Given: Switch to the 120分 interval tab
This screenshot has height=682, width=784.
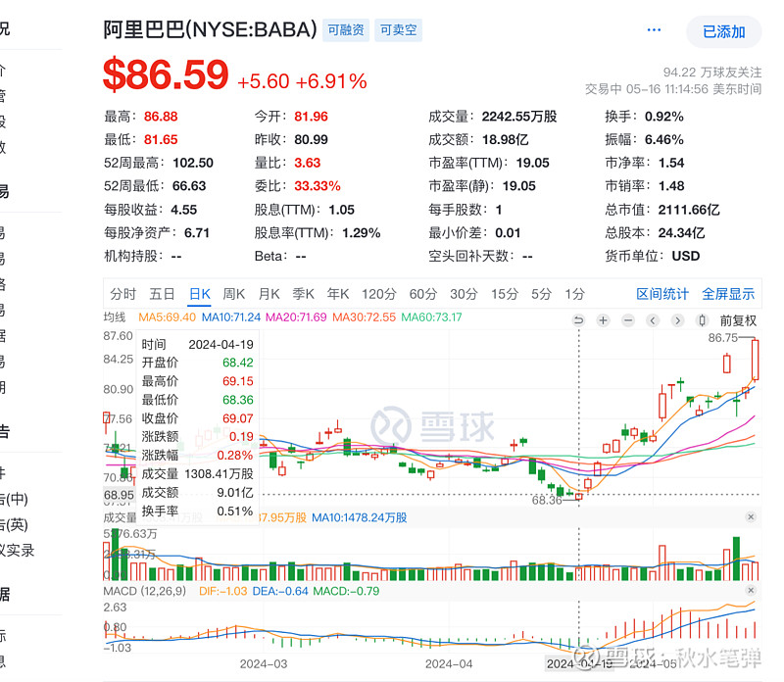Looking at the screenshot, I should (379, 294).
